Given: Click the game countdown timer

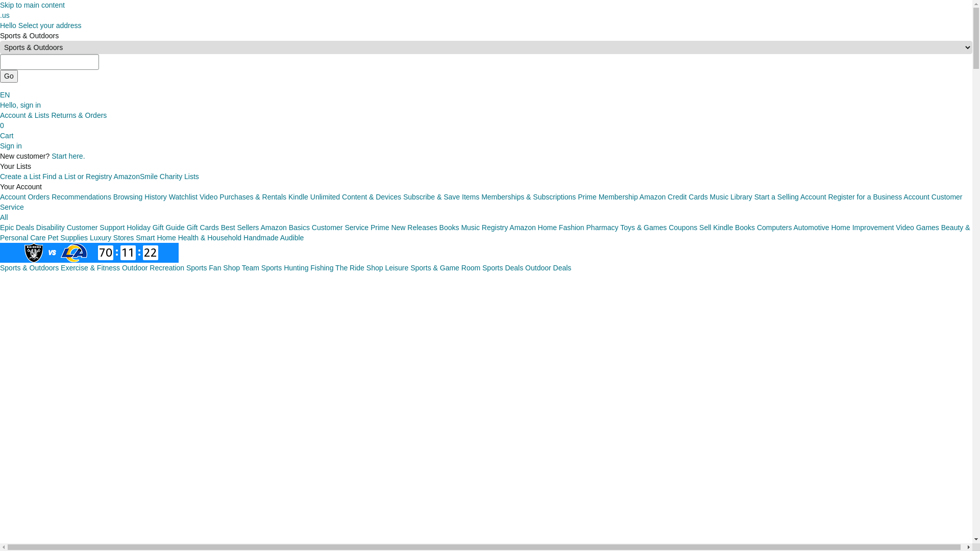Looking at the screenshot, I should coord(128,253).
